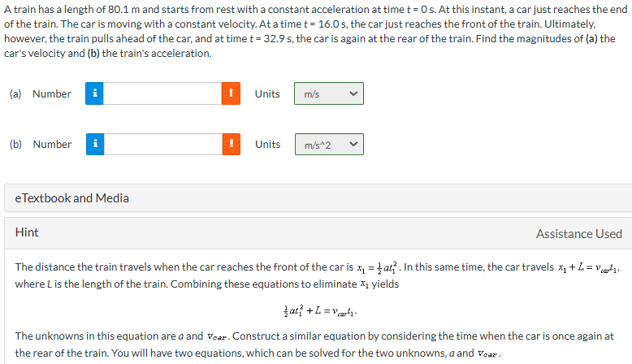This screenshot has height=364, width=632.
Task: Click the "(b) Number" label
Action: click(41, 145)
